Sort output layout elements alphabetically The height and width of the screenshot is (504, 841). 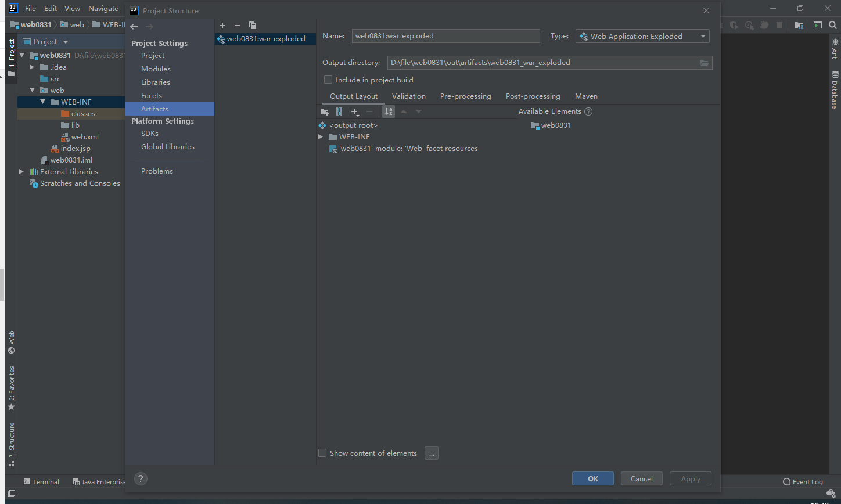coord(389,111)
